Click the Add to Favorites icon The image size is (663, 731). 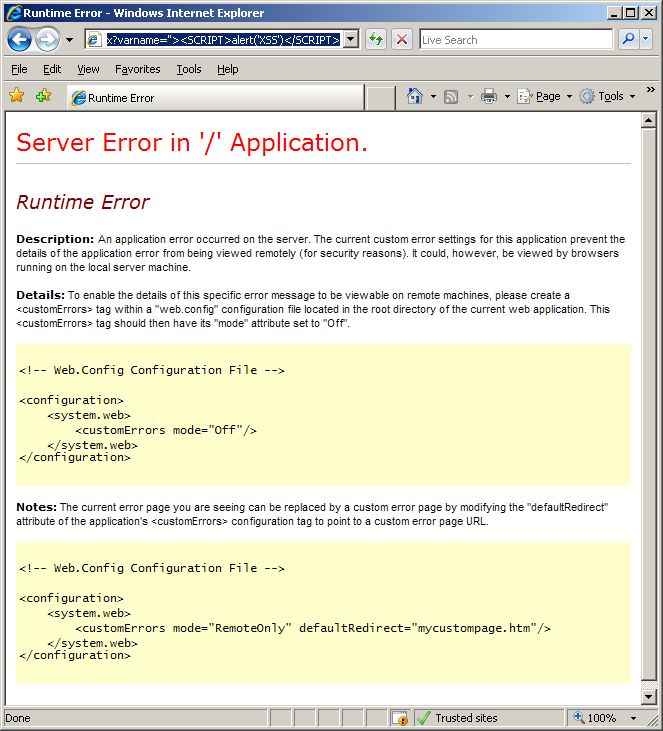[43, 96]
